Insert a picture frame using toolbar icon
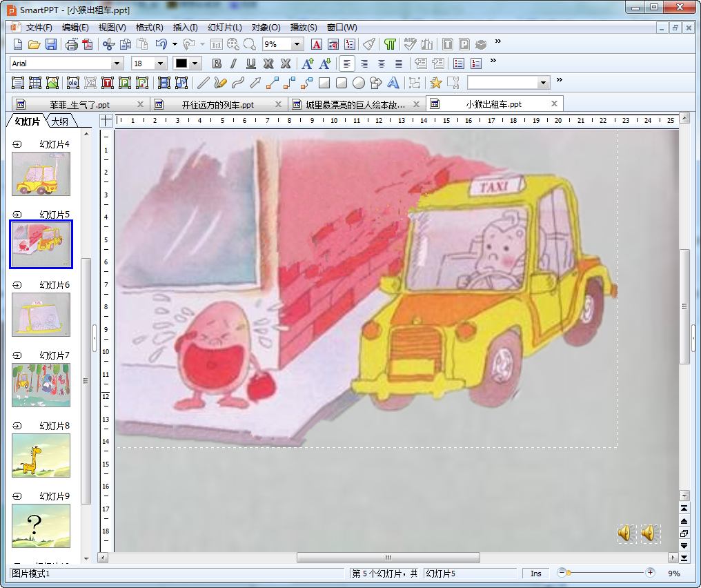 click(52, 83)
